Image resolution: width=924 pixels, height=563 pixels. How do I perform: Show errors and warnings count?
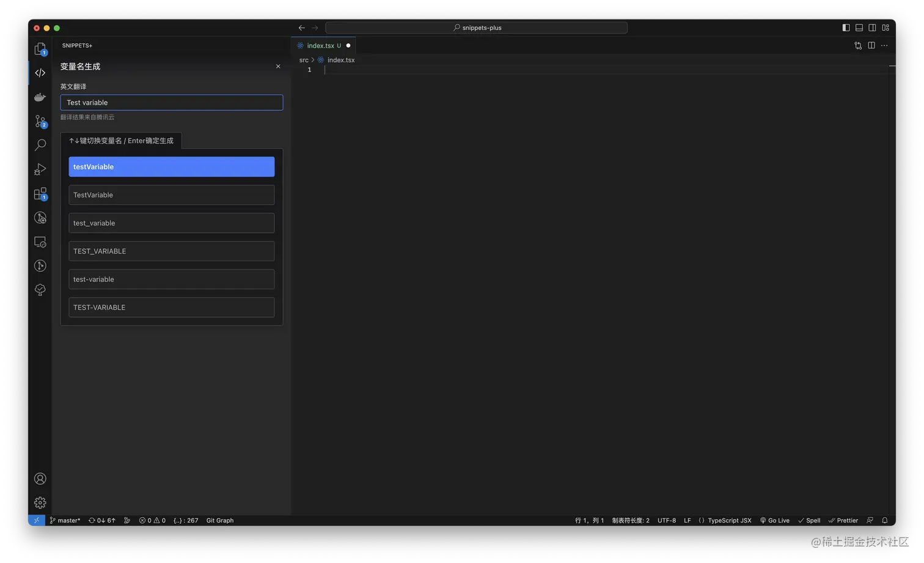click(152, 520)
